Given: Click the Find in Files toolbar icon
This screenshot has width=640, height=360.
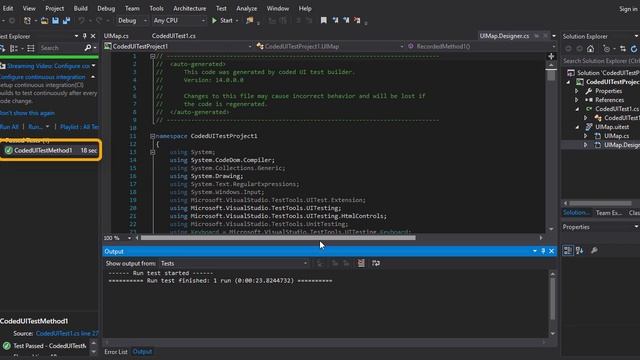Looking at the screenshot, I should pyautogui.click(x=249, y=20).
